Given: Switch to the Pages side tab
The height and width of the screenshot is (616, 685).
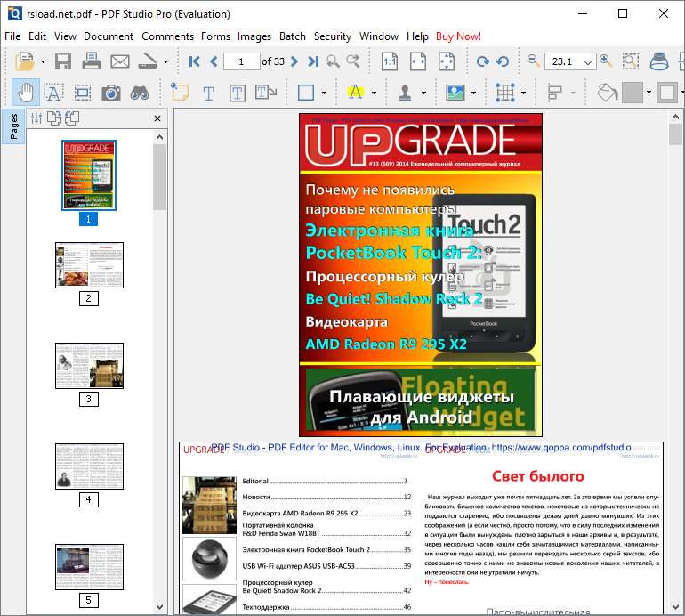Looking at the screenshot, I should click(x=13, y=127).
